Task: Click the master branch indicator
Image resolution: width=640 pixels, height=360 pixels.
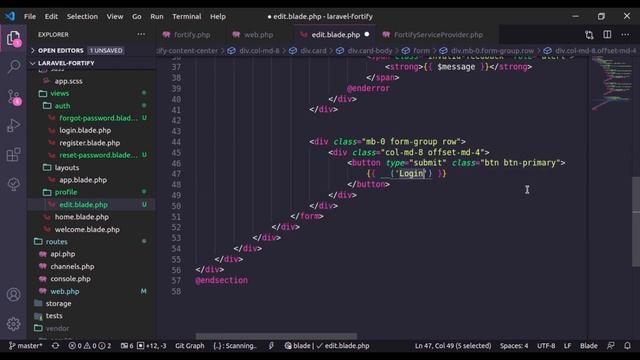Action: click(25, 346)
